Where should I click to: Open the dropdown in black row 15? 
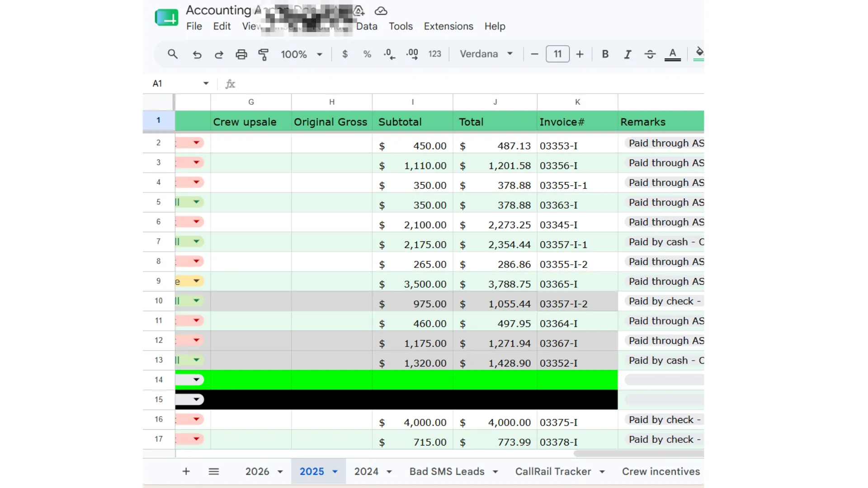(x=196, y=399)
